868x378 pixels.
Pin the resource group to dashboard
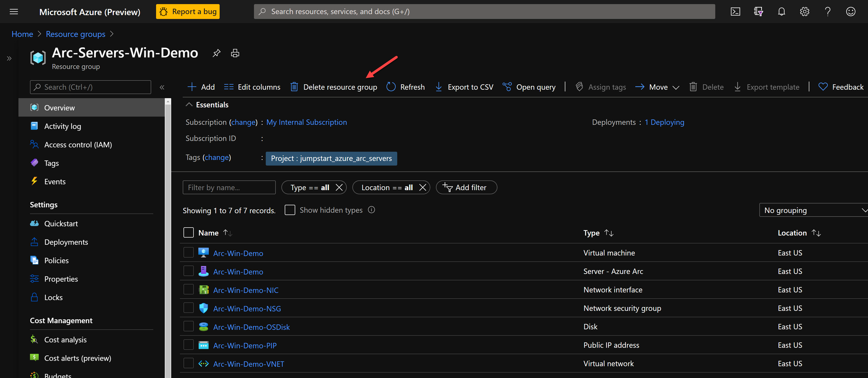pyautogui.click(x=216, y=53)
